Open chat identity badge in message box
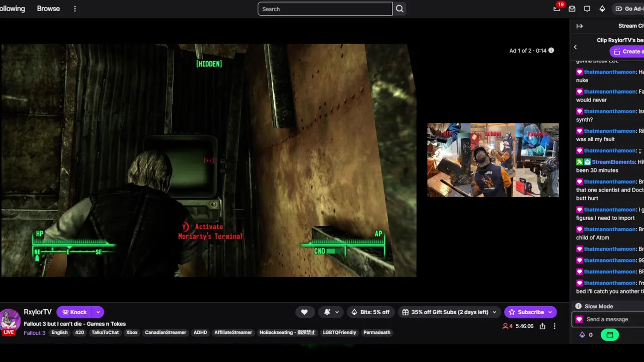Screen dimensions: 644x362 click(580, 319)
